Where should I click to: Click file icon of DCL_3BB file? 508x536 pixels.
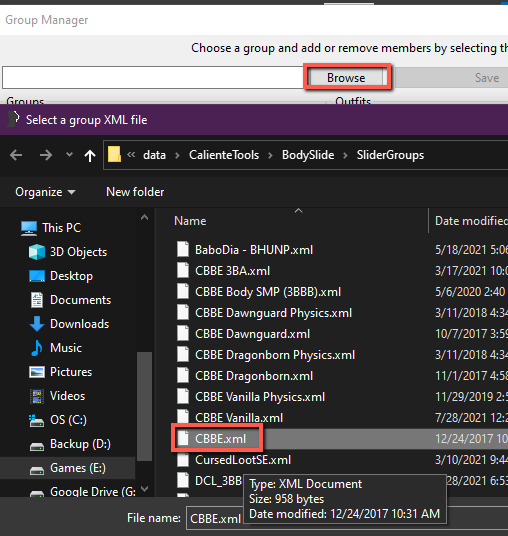coord(183,480)
